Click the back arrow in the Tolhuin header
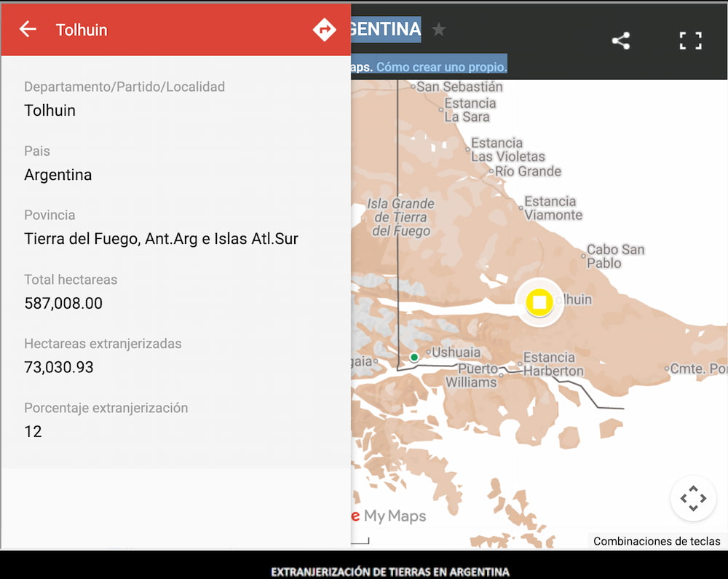Image resolution: width=728 pixels, height=579 pixels. tap(28, 29)
